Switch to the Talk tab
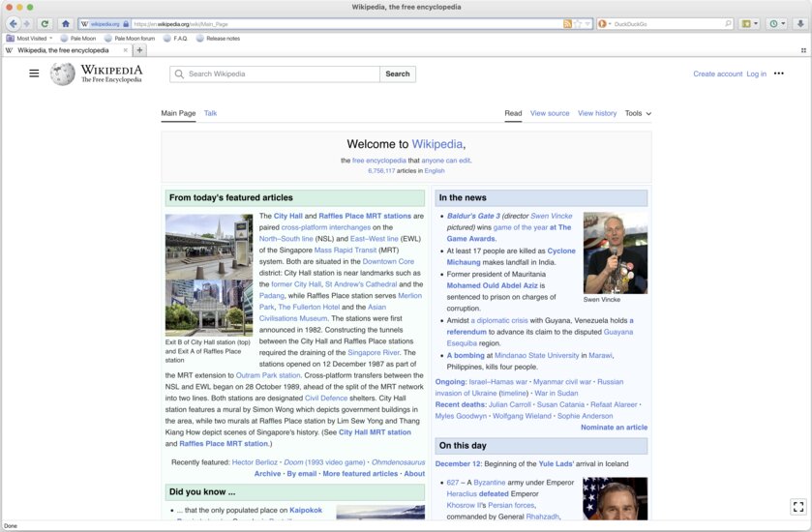 click(210, 113)
